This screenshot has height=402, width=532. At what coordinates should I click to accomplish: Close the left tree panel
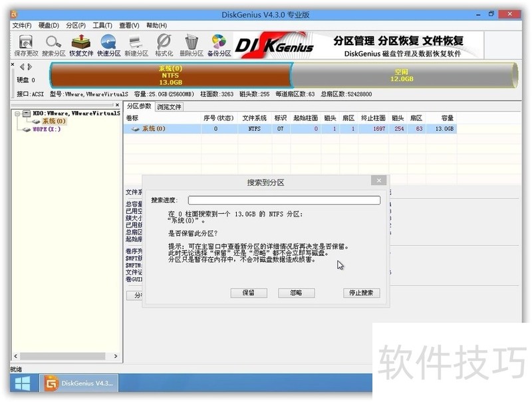(117, 105)
